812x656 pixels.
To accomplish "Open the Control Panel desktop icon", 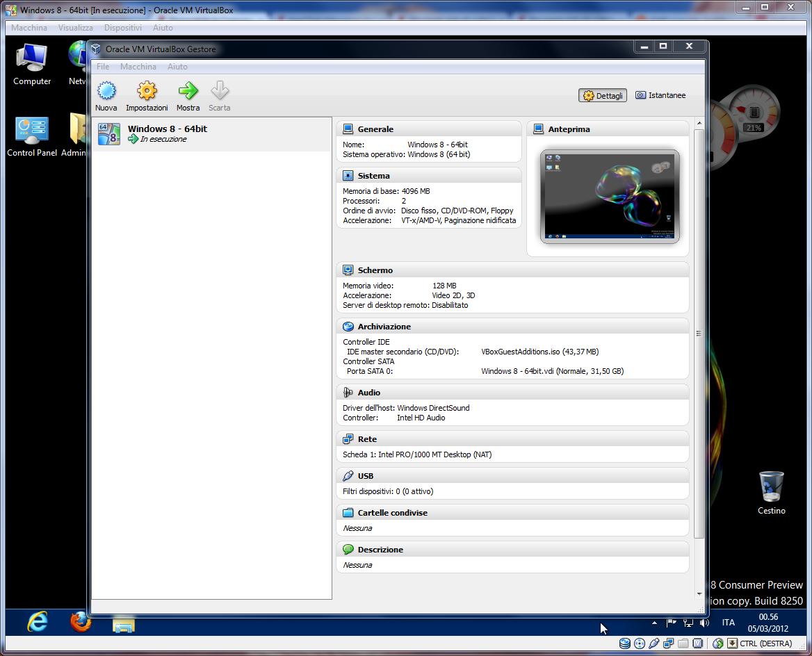I will click(31, 137).
